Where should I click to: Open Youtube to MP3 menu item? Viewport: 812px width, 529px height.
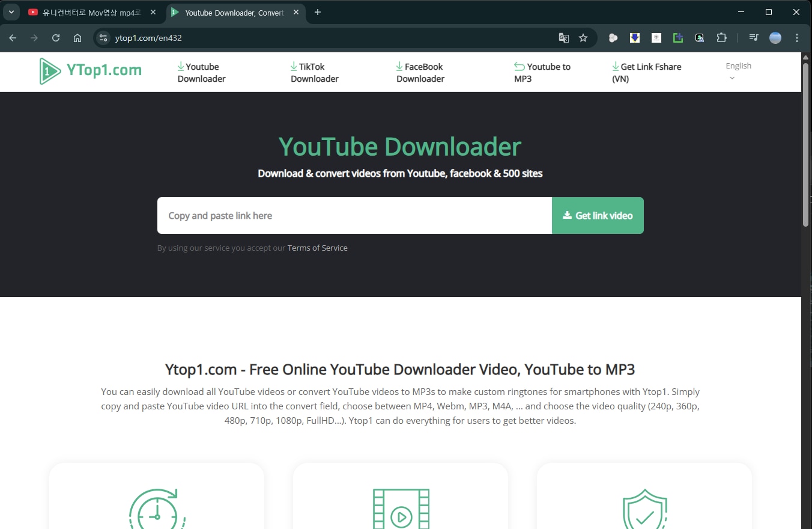click(542, 73)
